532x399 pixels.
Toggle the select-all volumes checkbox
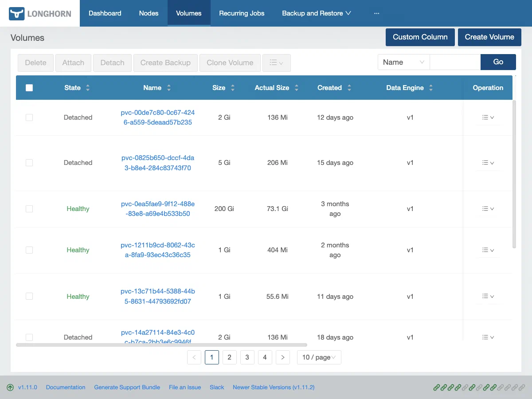(x=29, y=88)
